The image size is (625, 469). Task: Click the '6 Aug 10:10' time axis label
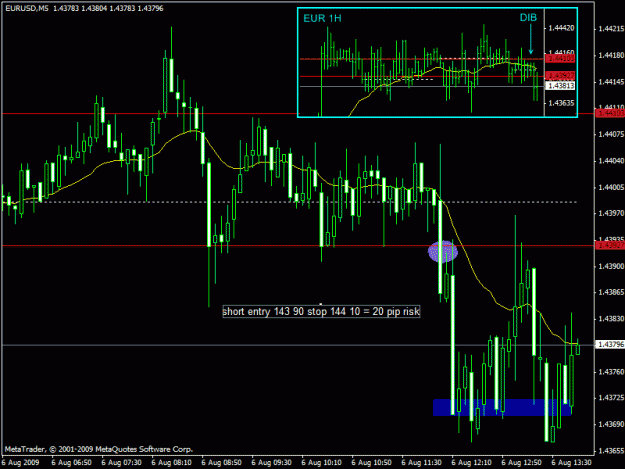point(321,463)
